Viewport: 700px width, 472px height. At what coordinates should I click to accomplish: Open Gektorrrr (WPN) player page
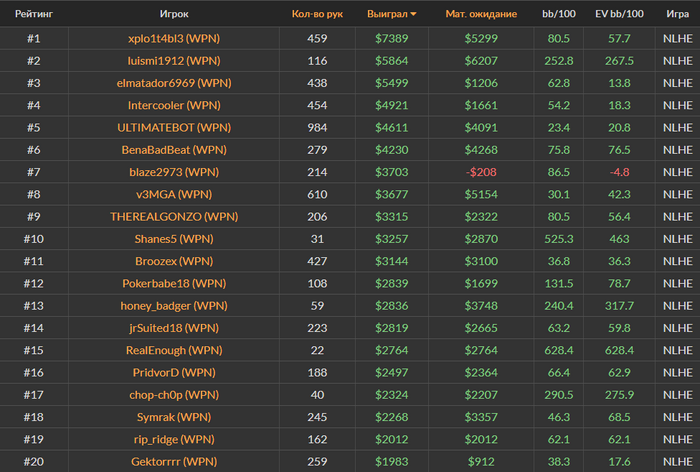click(174, 461)
